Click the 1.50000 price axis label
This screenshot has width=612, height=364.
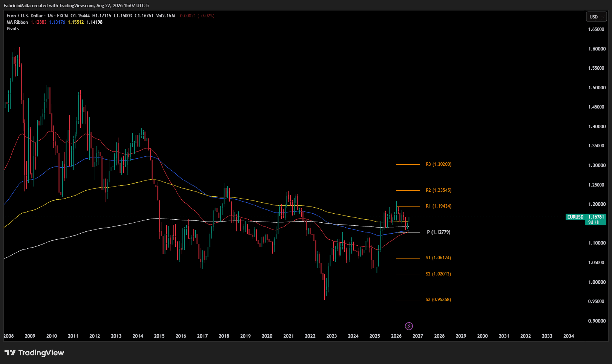(x=597, y=88)
